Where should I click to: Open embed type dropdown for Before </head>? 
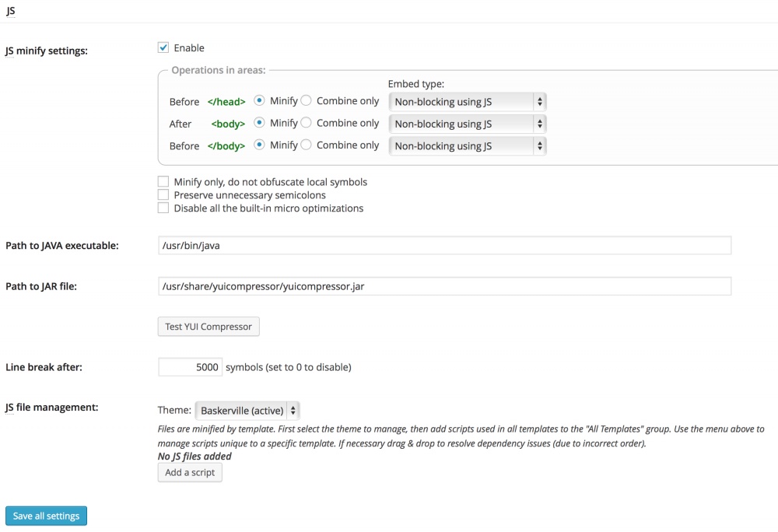468,102
